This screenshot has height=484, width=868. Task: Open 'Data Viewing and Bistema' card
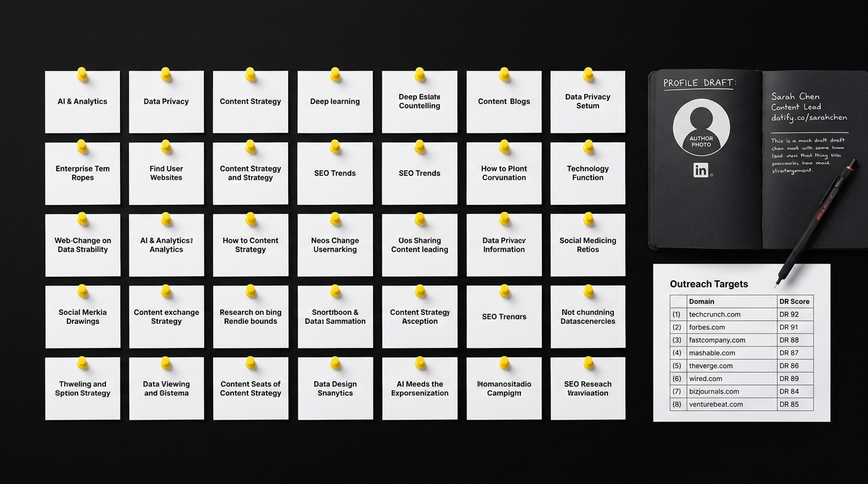pos(167,389)
